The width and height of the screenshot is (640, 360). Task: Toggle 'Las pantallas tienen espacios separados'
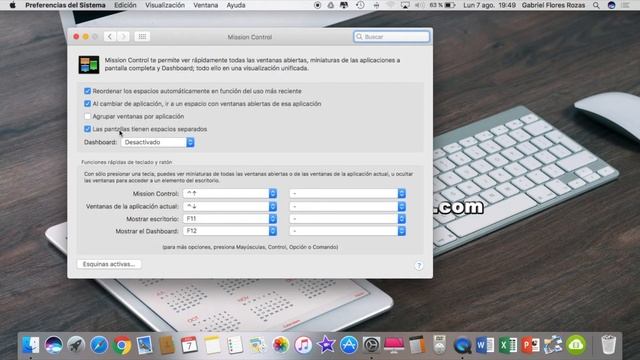point(87,129)
